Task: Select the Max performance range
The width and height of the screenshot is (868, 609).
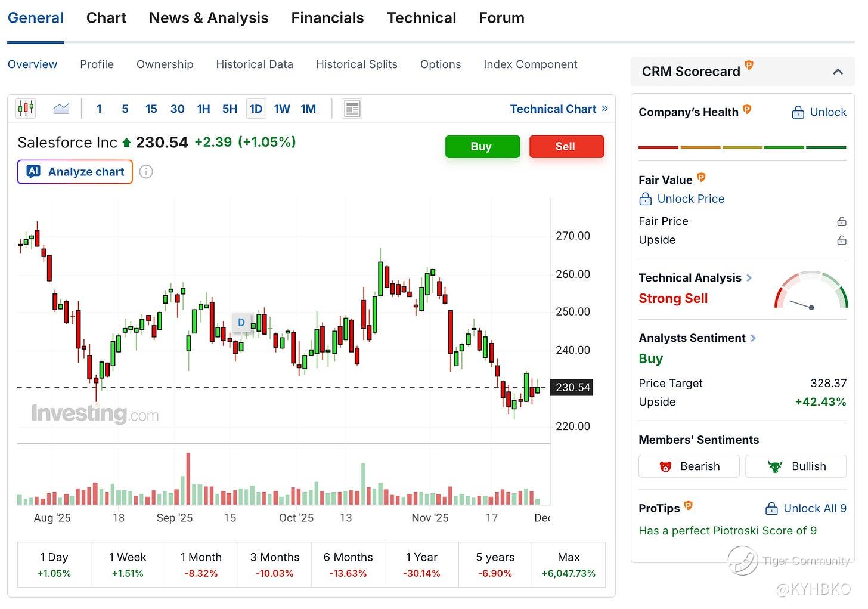Action: tap(569, 565)
